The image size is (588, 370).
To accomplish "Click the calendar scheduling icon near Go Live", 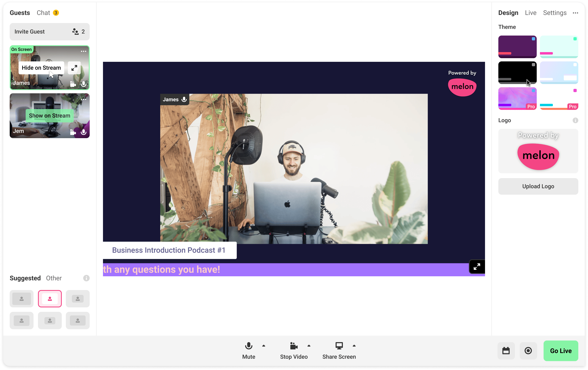I will [x=506, y=351].
